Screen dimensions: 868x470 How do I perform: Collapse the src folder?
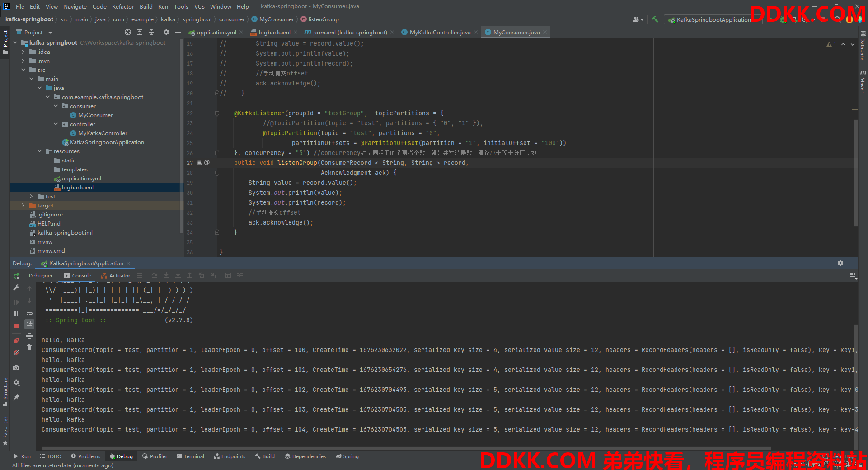click(23, 70)
